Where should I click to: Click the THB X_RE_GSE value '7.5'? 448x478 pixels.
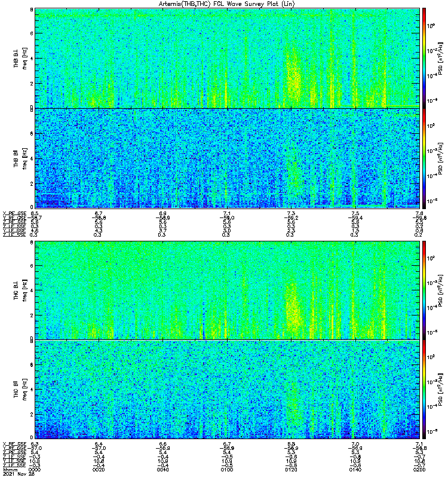point(355,213)
